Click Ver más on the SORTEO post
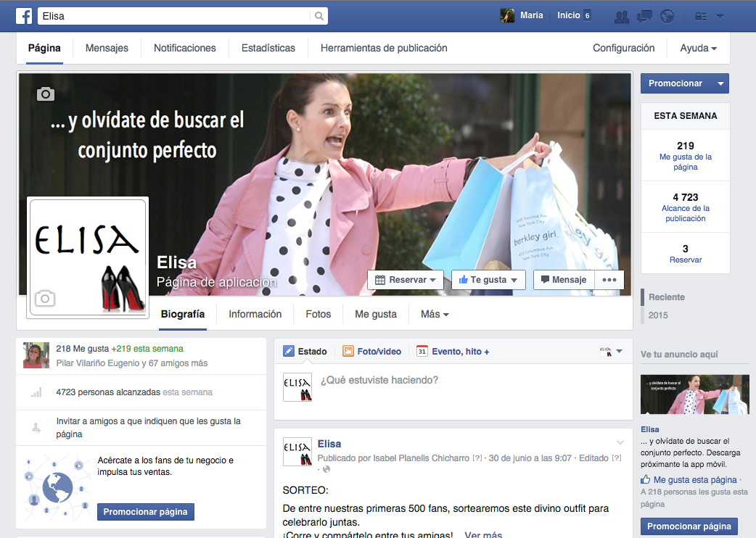 [x=483, y=534]
